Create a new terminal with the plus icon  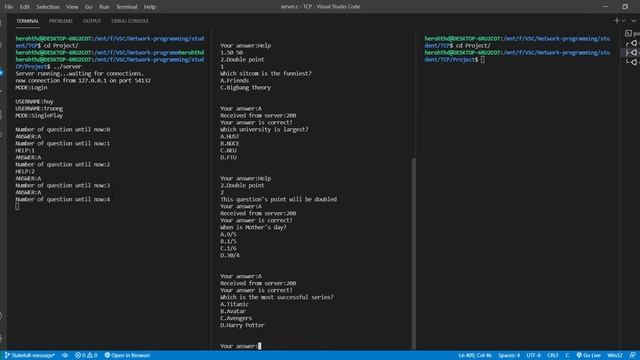616,20
